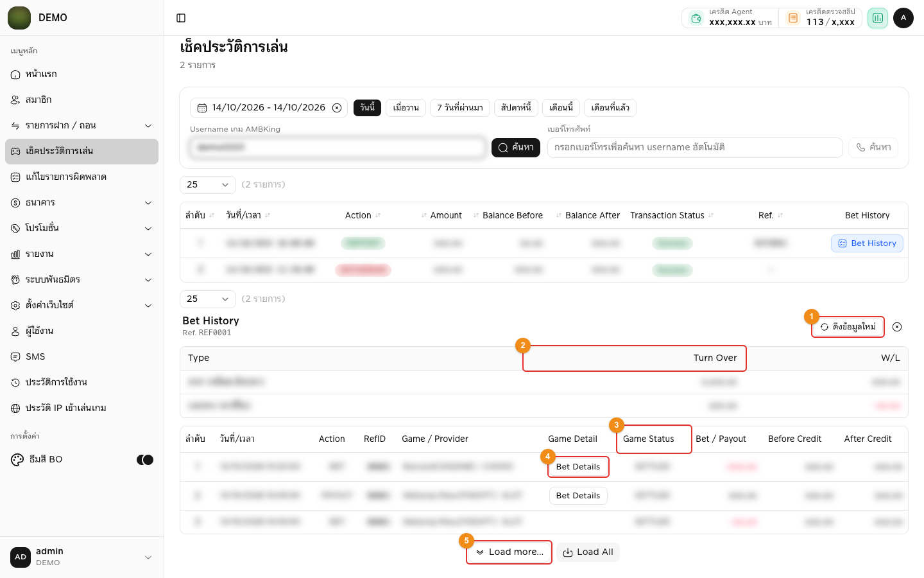Open the calendar date picker icon
924x578 pixels.
[202, 108]
